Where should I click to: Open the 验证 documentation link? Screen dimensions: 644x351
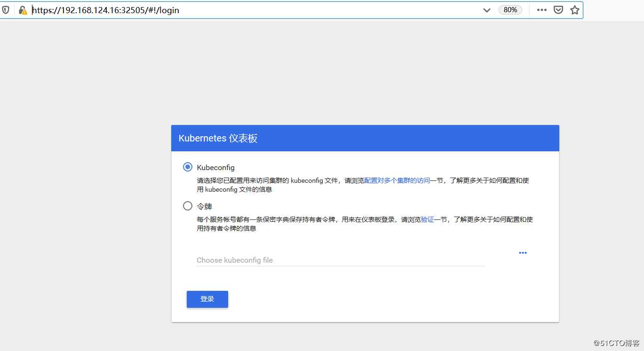[427, 219]
